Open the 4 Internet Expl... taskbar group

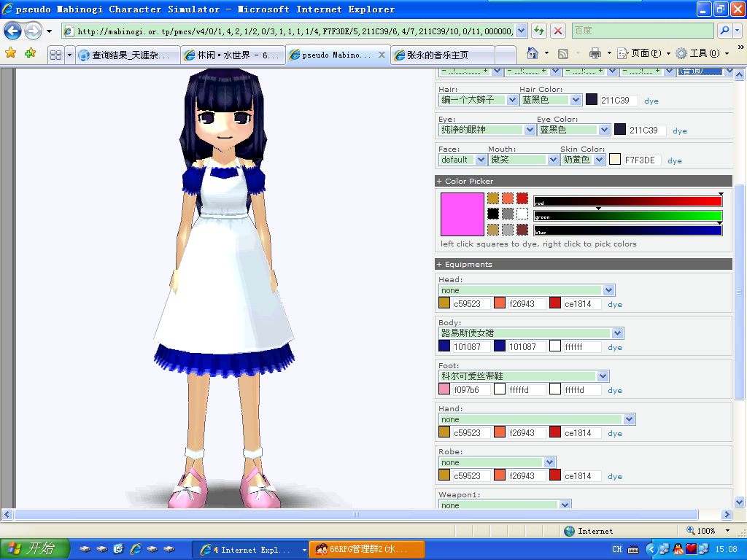point(249,550)
